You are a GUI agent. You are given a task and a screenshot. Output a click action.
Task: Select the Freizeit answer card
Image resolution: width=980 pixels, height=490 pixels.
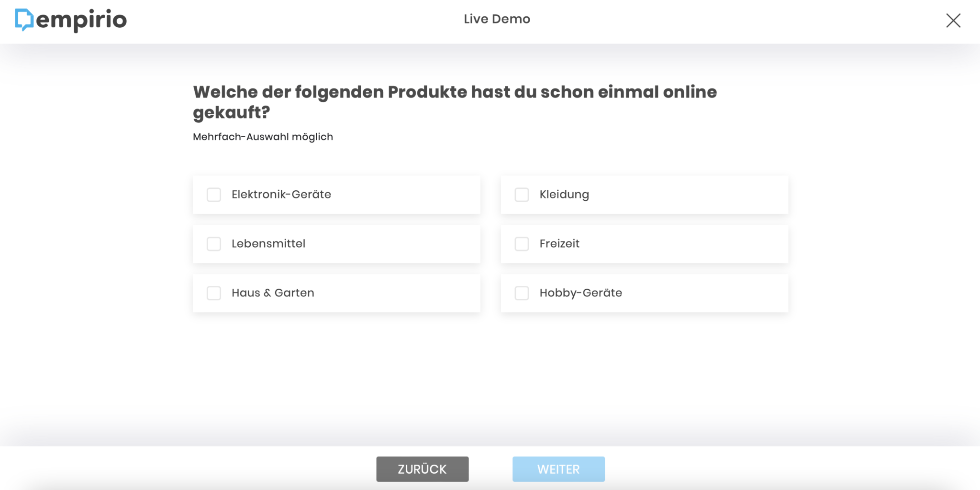click(x=644, y=244)
